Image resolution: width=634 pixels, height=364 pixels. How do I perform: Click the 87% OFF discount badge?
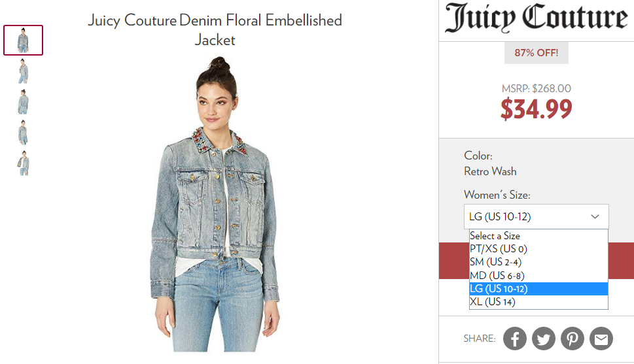(536, 53)
